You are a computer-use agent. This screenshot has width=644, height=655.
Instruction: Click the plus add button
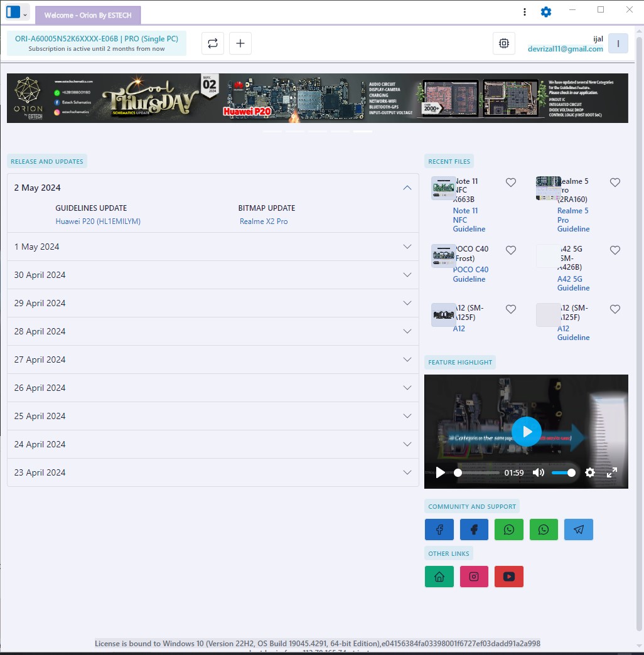tap(240, 43)
